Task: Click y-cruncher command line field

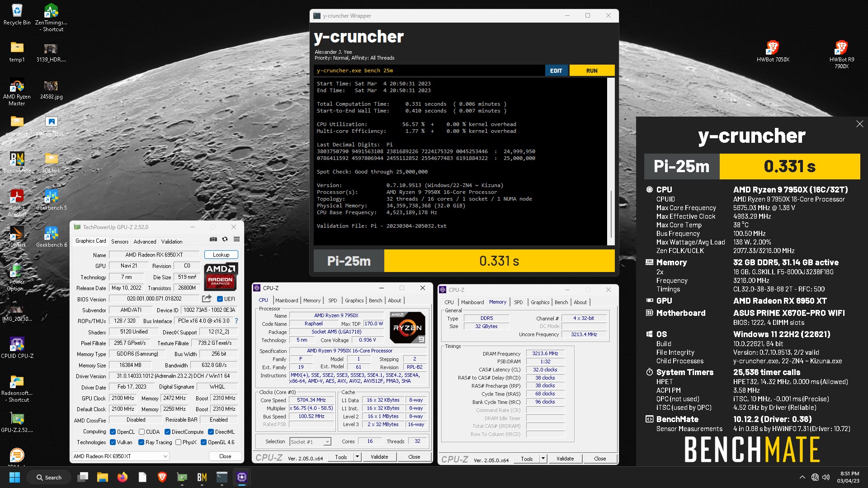Action: (429, 70)
